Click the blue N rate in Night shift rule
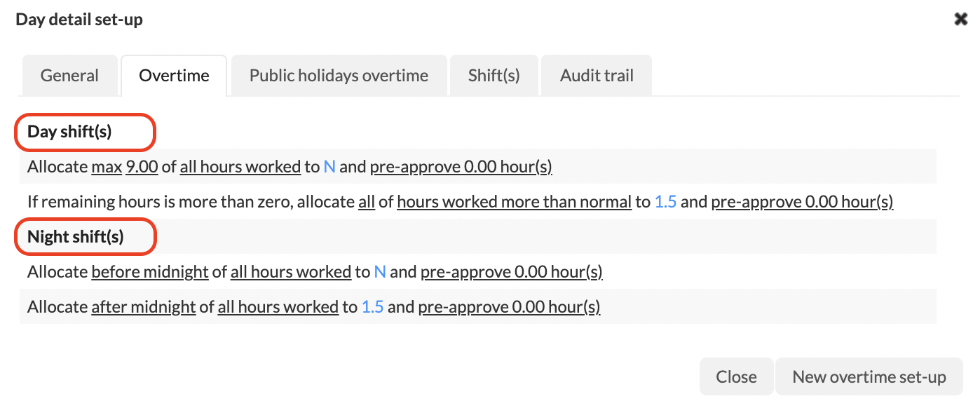This screenshot has height=408, width=980. 380,272
